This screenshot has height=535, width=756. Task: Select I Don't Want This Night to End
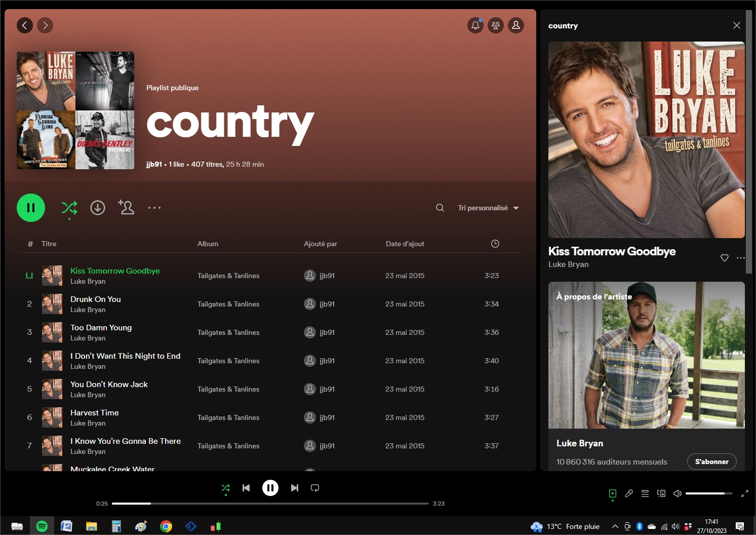126,356
